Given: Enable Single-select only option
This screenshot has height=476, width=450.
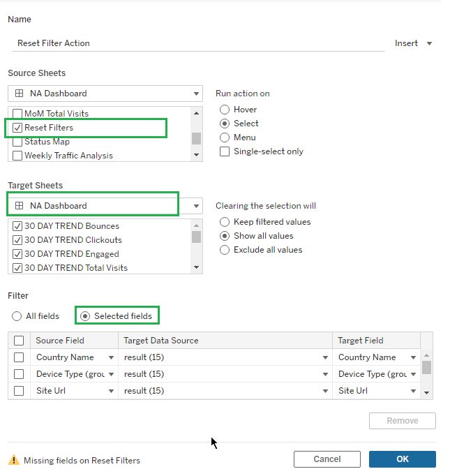Looking at the screenshot, I should [225, 151].
